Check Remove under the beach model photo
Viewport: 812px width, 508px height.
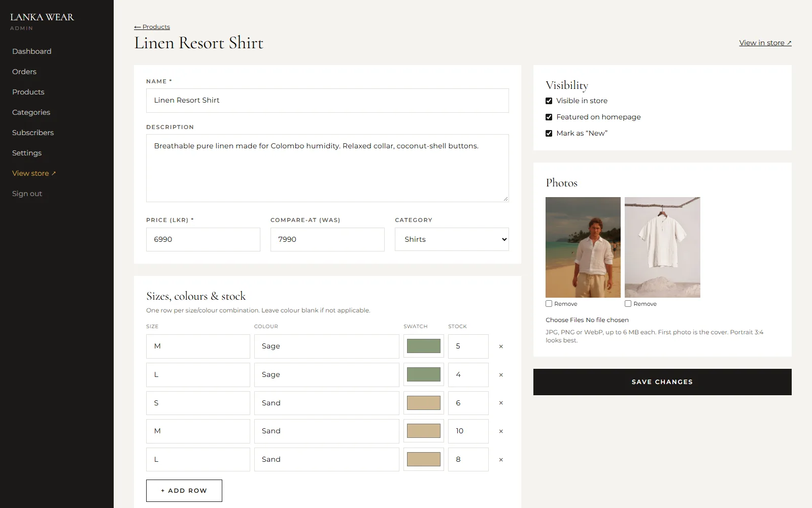point(549,304)
